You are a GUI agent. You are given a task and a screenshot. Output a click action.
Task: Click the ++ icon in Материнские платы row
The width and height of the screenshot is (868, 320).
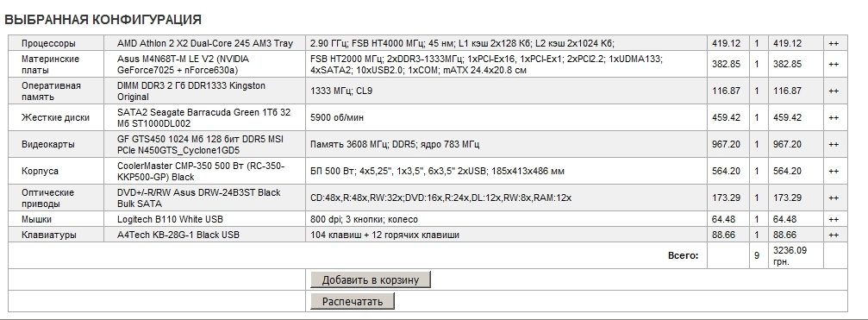[834, 65]
